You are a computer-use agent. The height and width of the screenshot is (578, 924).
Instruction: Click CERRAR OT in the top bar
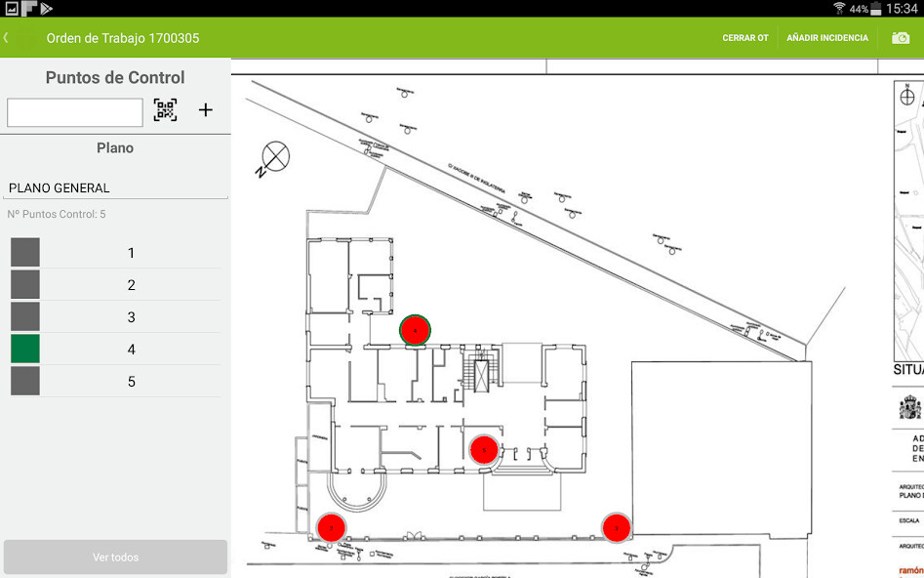click(x=745, y=38)
